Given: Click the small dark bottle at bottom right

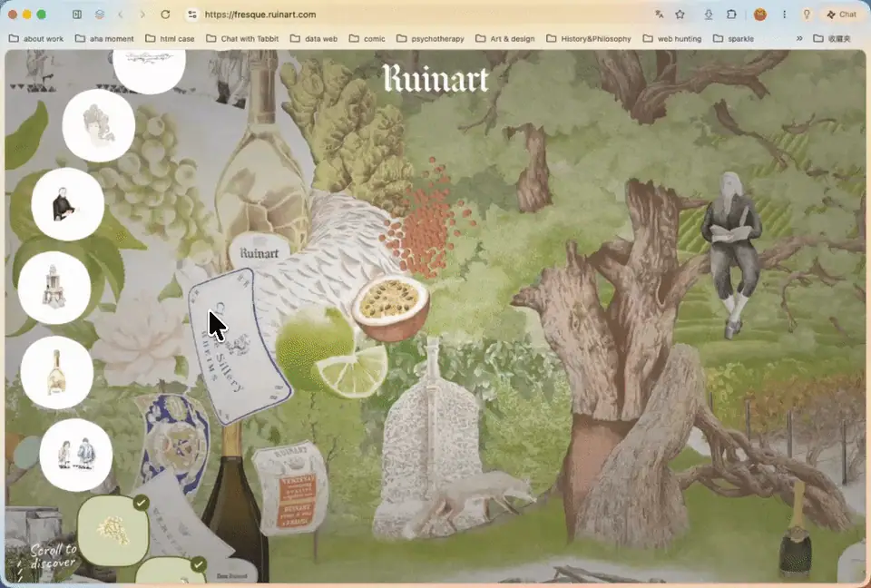Looking at the screenshot, I should (x=796, y=532).
